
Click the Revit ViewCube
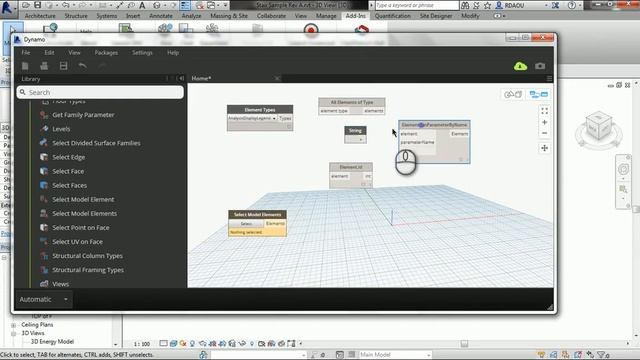point(598,128)
